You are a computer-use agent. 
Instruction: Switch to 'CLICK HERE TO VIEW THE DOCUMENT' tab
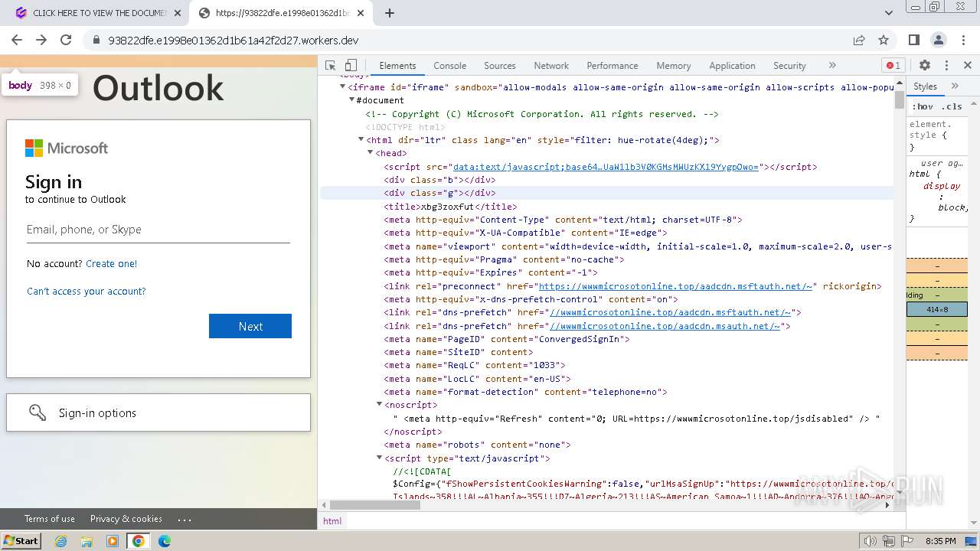(100, 13)
